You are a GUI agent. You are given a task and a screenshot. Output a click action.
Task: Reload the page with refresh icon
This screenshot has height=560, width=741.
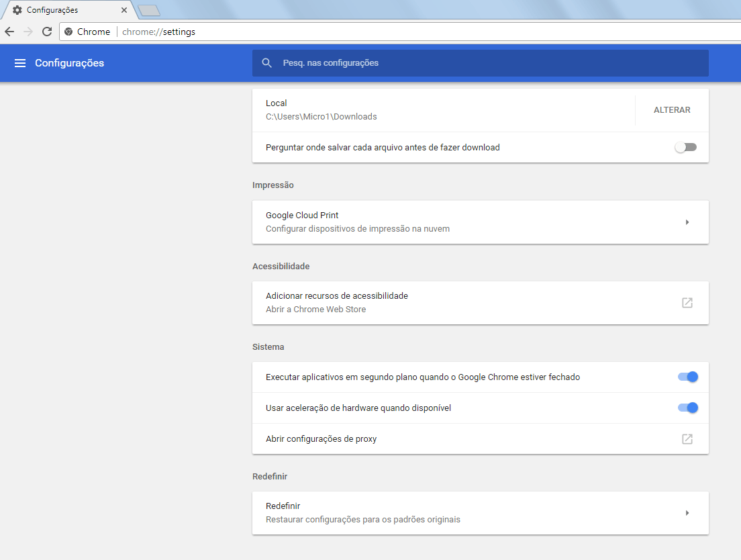[x=47, y=32]
